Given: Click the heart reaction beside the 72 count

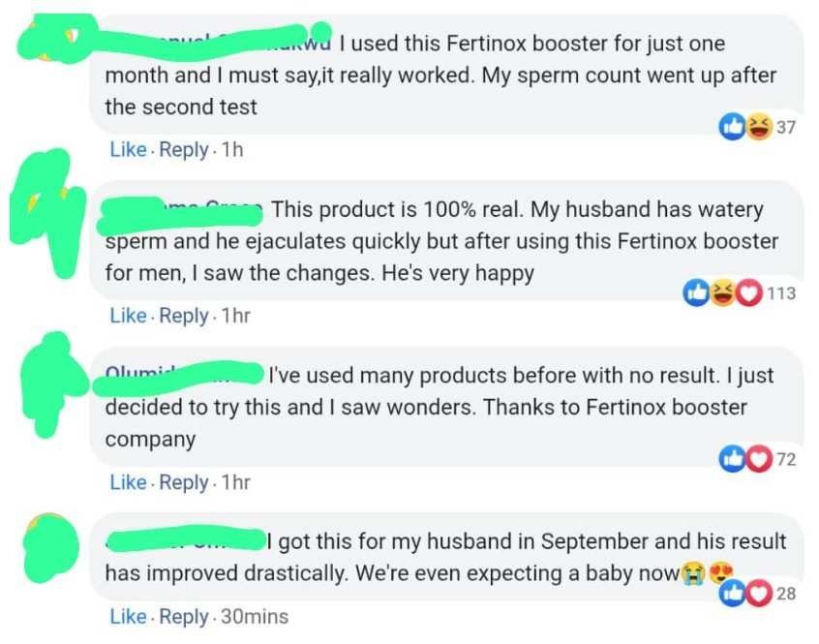Looking at the screenshot, I should [758, 460].
